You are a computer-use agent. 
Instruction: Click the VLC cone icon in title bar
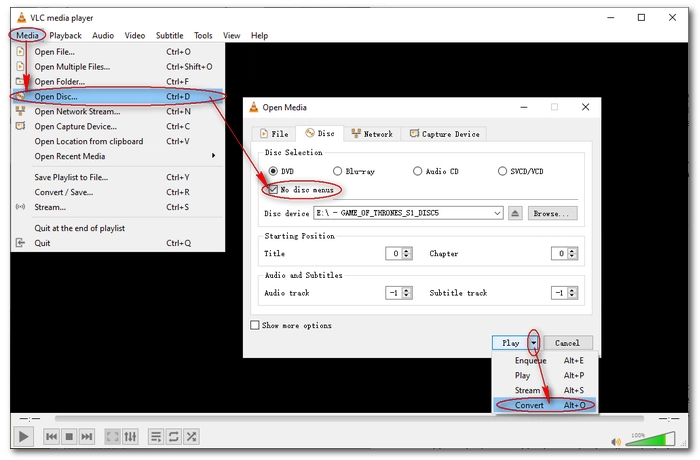point(21,18)
